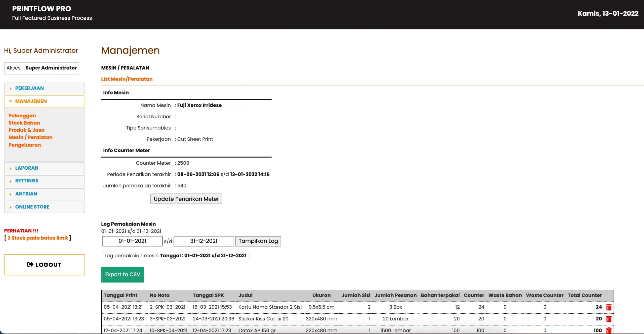Click Update Penarikan Meter button
The image size is (644, 334).
tap(186, 199)
